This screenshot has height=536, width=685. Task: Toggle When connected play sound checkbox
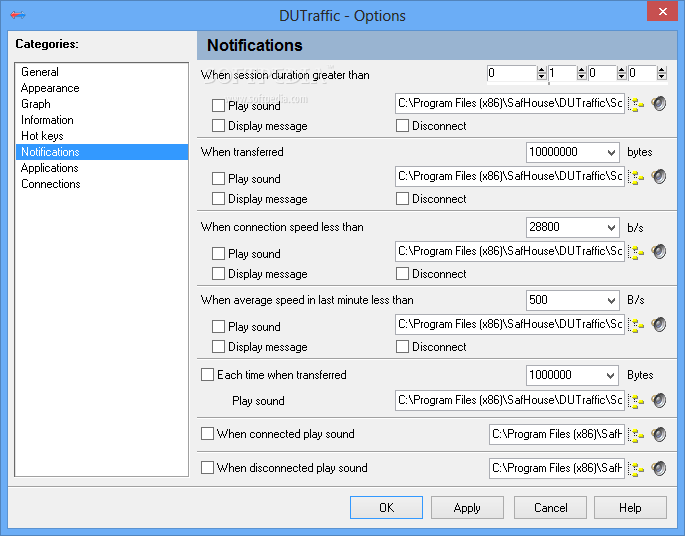coord(207,434)
